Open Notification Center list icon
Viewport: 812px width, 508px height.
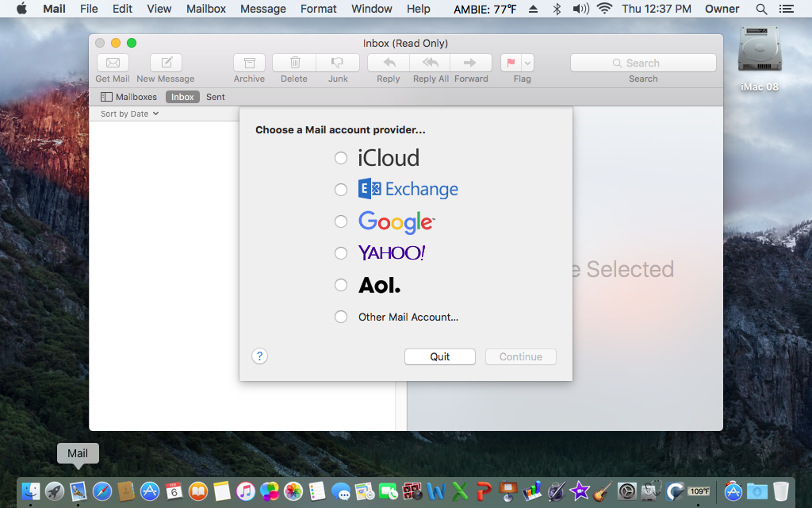click(786, 9)
